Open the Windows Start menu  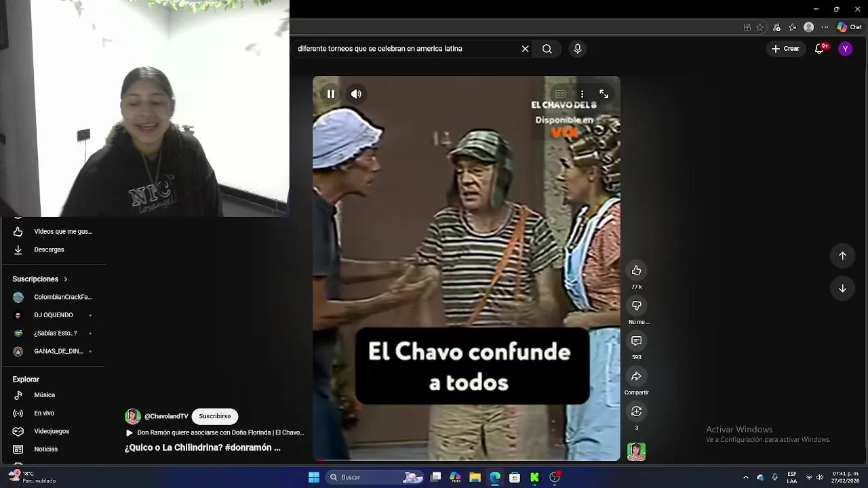314,477
